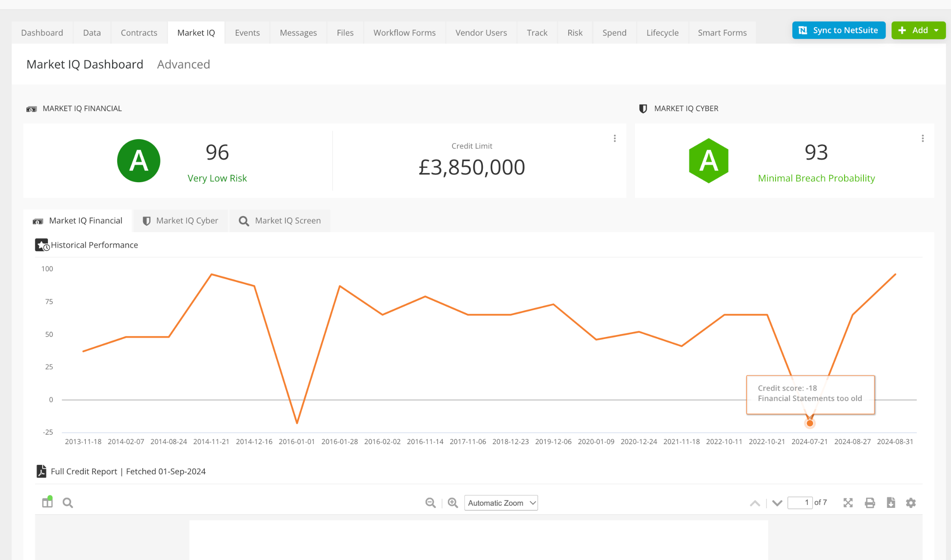
Task: Toggle the PDF viewer sidebar
Action: click(47, 502)
